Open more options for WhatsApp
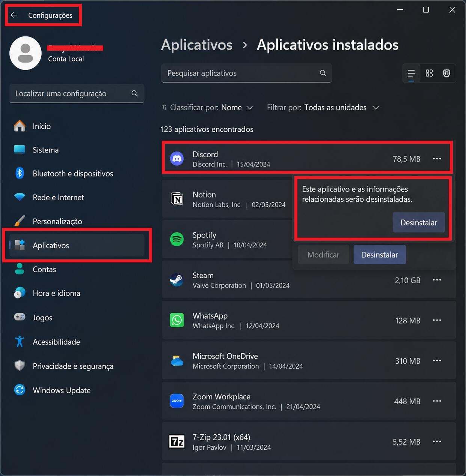Viewport: 466px width, 476px height. coord(437,320)
